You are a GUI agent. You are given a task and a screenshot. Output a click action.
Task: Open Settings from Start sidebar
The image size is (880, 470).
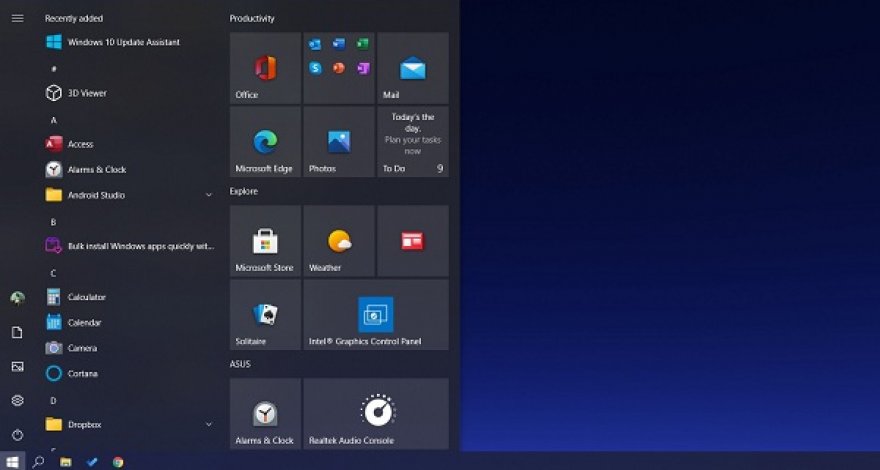17,400
